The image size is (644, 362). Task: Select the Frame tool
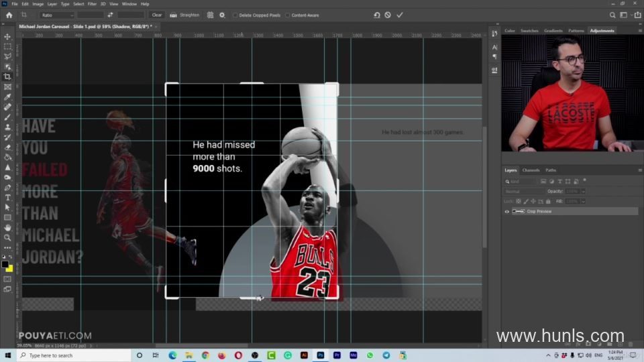[x=7, y=87]
